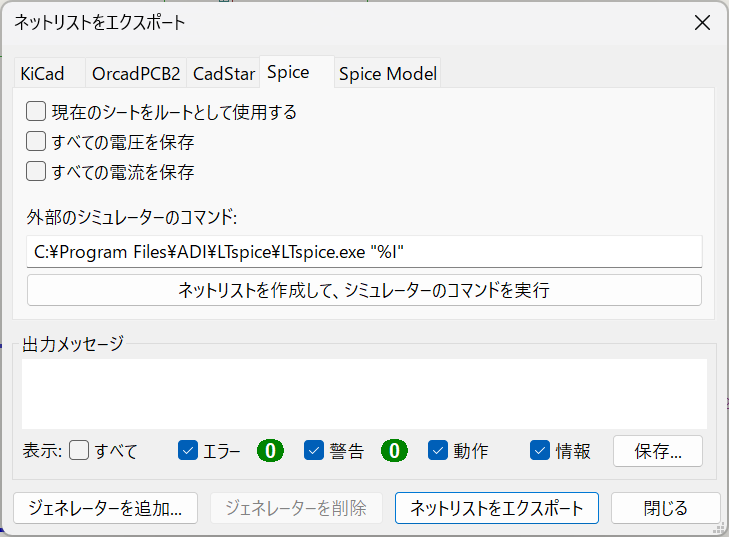
Task: Click the green error count badge
Action: point(270,451)
